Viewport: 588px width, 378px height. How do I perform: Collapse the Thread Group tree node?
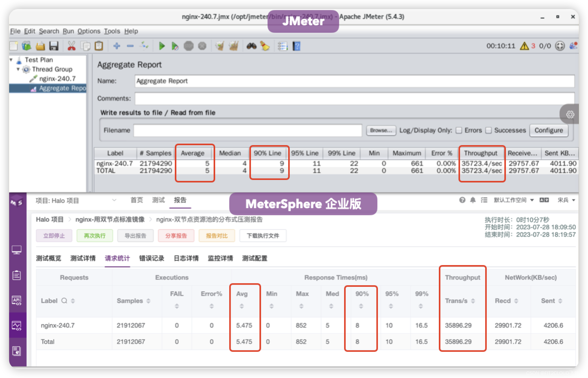click(18, 69)
